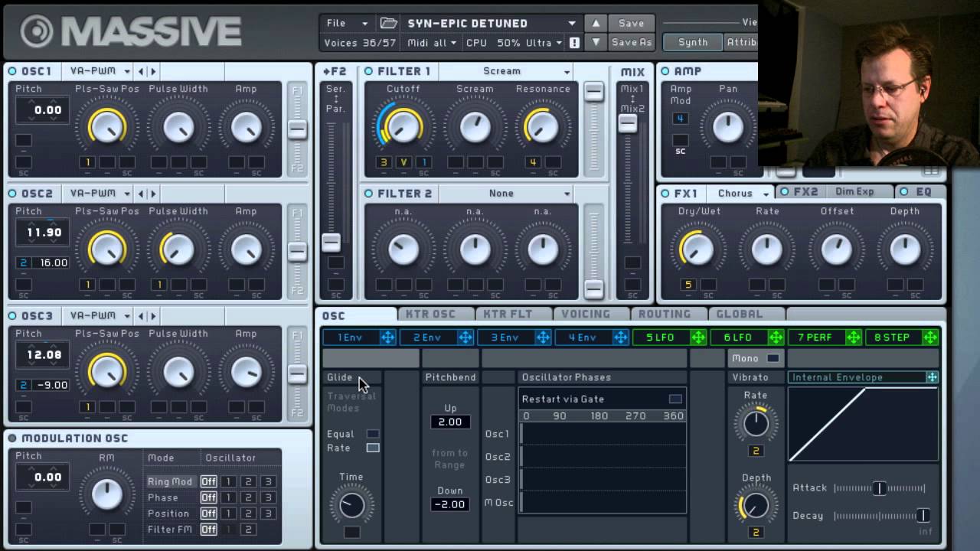The height and width of the screenshot is (551, 980).
Task: Select OSC1 previous wavetable arrow
Action: [141, 71]
